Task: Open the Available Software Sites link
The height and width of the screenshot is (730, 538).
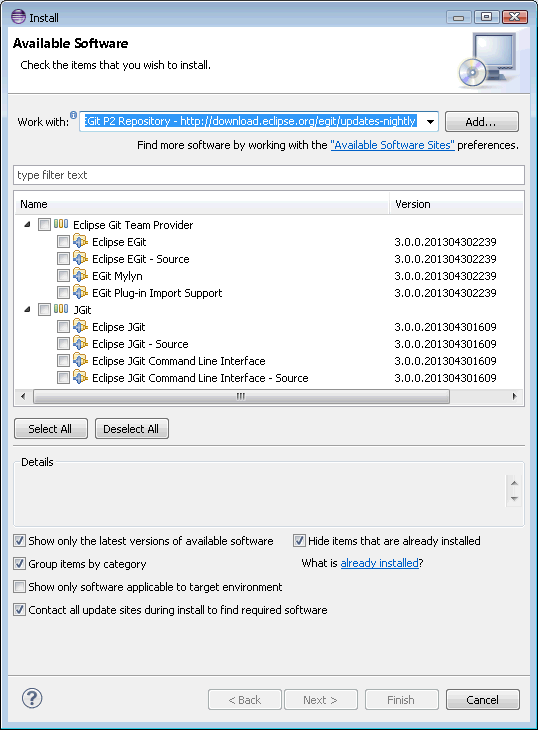Action: [392, 145]
